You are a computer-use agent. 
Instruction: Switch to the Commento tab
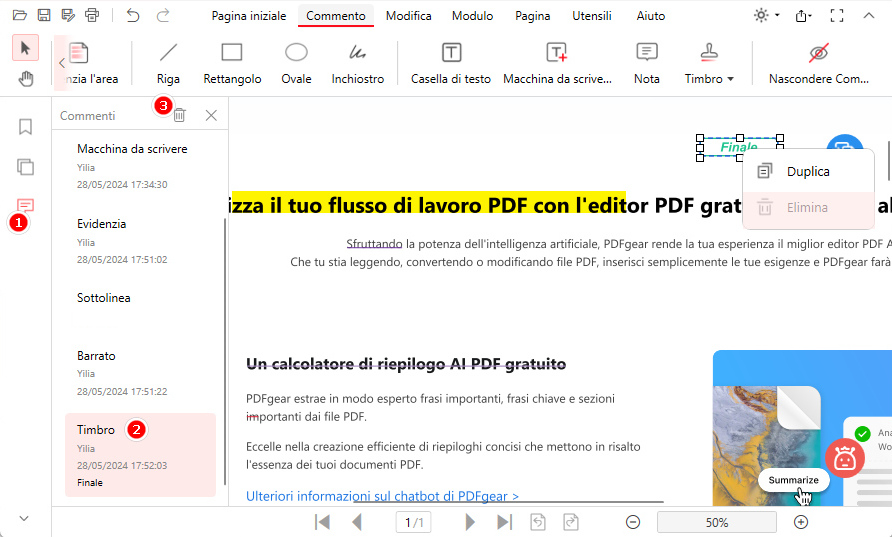(336, 16)
